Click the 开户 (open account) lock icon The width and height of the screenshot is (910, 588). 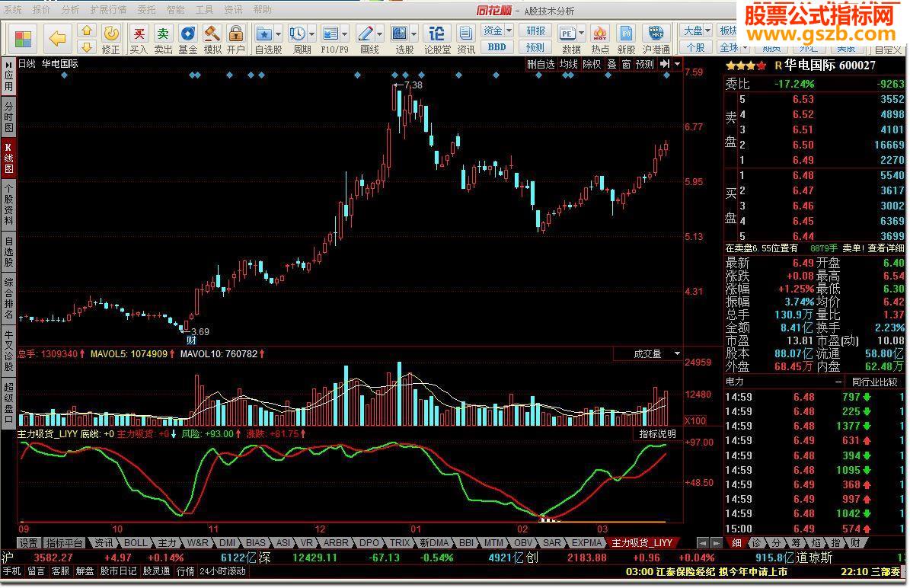click(235, 39)
